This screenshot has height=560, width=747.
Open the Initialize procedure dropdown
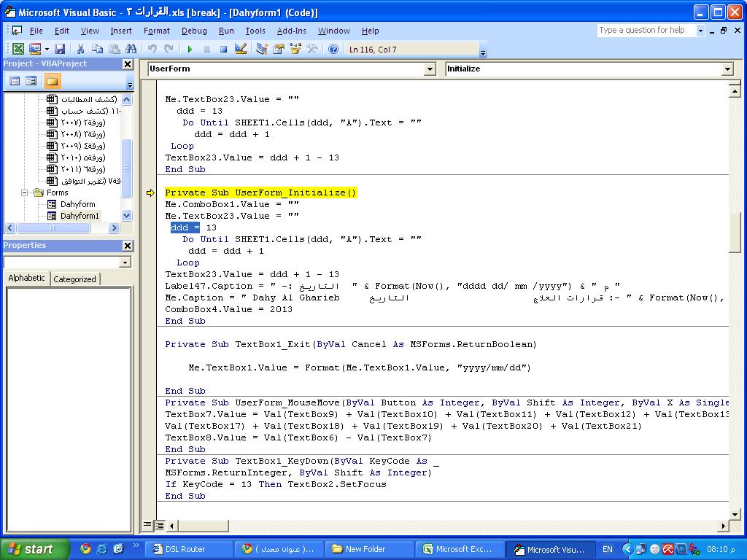[727, 69]
